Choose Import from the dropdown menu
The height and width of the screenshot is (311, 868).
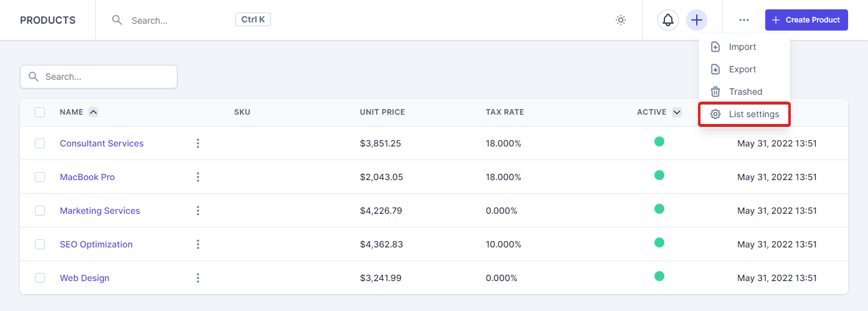pyautogui.click(x=744, y=47)
